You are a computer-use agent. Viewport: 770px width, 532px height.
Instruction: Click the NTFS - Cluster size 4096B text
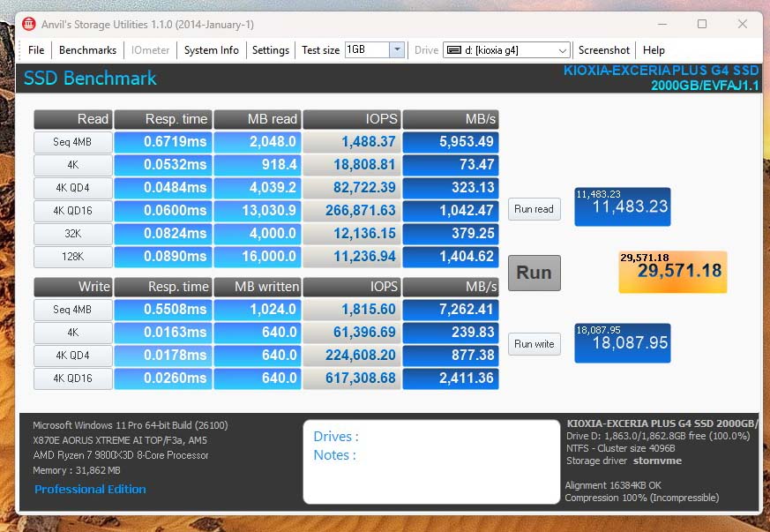click(620, 448)
